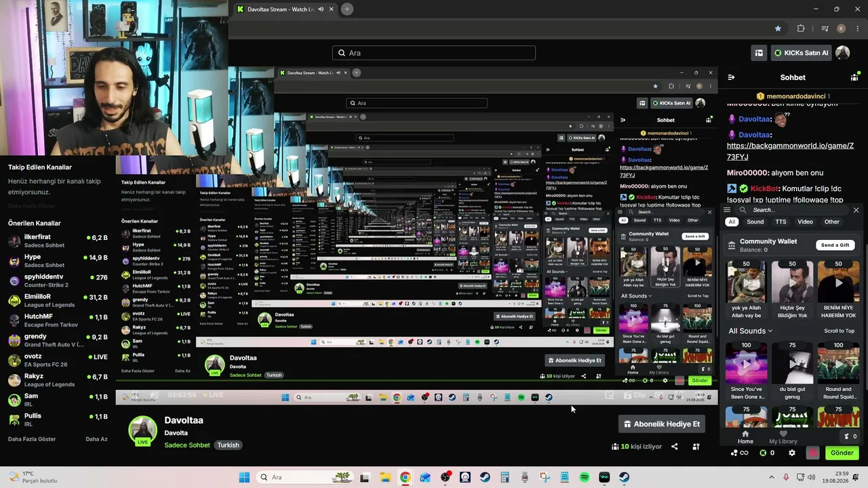This screenshot has width=868, height=488.
Task: Click the green Gönder send button
Action: [842, 453]
